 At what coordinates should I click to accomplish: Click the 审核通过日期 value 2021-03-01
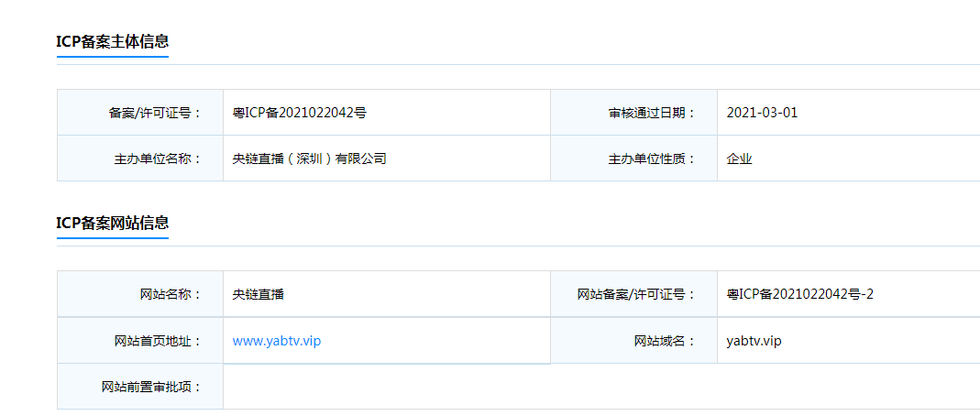tap(763, 113)
